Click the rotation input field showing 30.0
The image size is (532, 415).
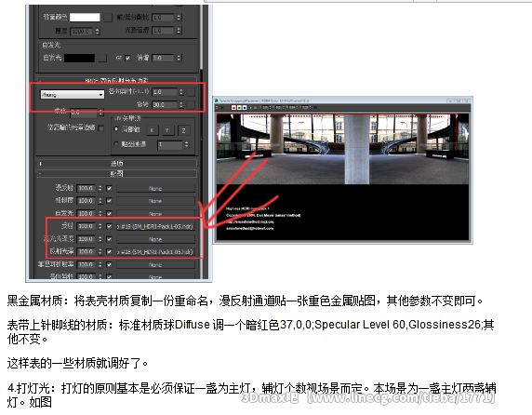(x=165, y=105)
